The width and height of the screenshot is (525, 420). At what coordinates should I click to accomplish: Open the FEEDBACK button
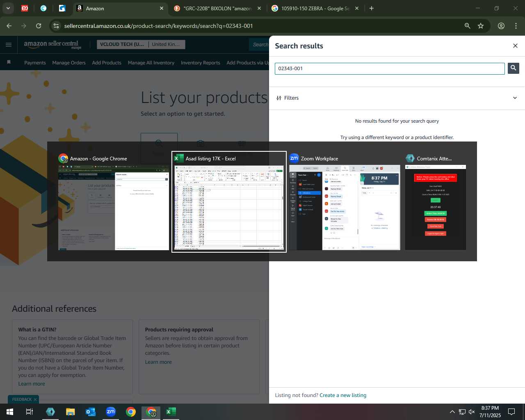pos(22,399)
